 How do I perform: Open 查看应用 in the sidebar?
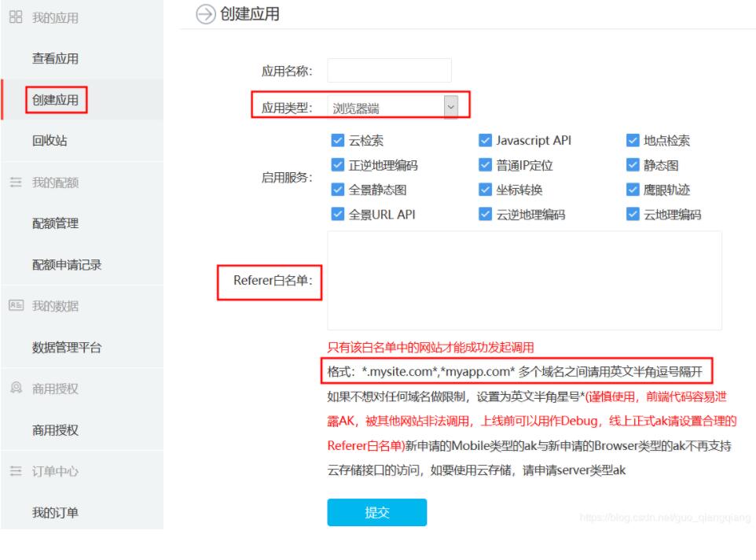coord(55,59)
